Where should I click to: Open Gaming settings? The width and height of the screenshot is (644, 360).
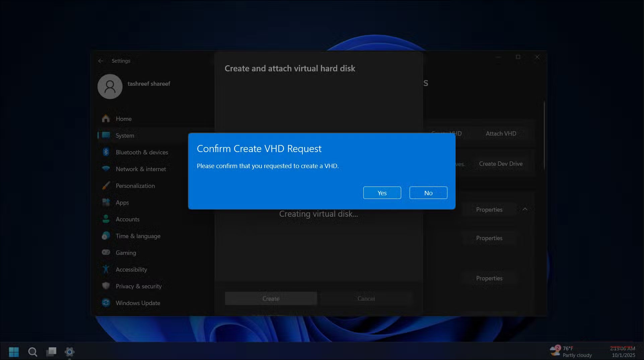tap(126, 253)
